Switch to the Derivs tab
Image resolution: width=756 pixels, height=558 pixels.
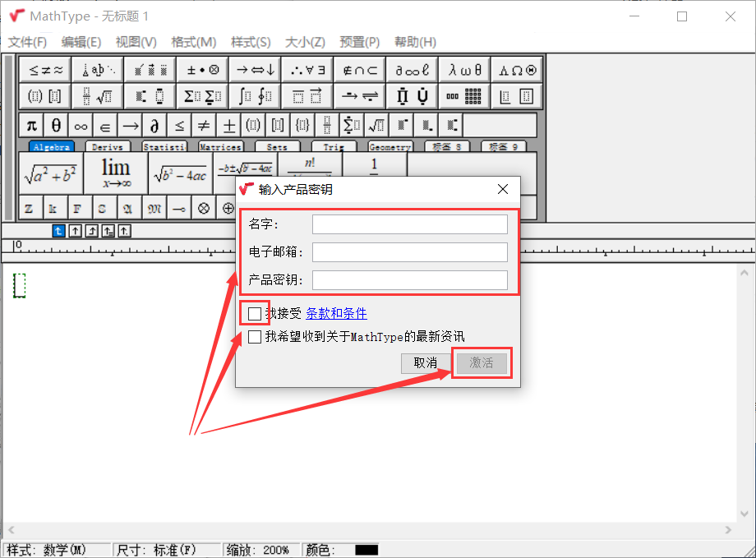pos(108,146)
